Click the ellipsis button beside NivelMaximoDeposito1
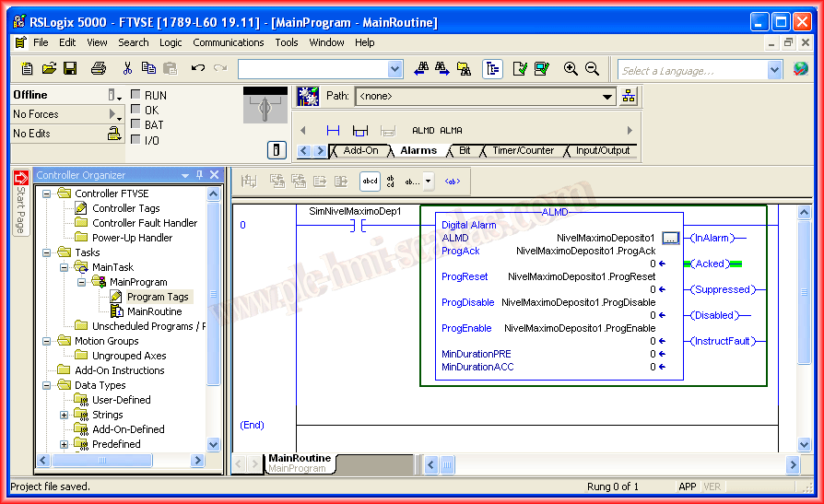This screenshot has width=824, height=504. (670, 238)
